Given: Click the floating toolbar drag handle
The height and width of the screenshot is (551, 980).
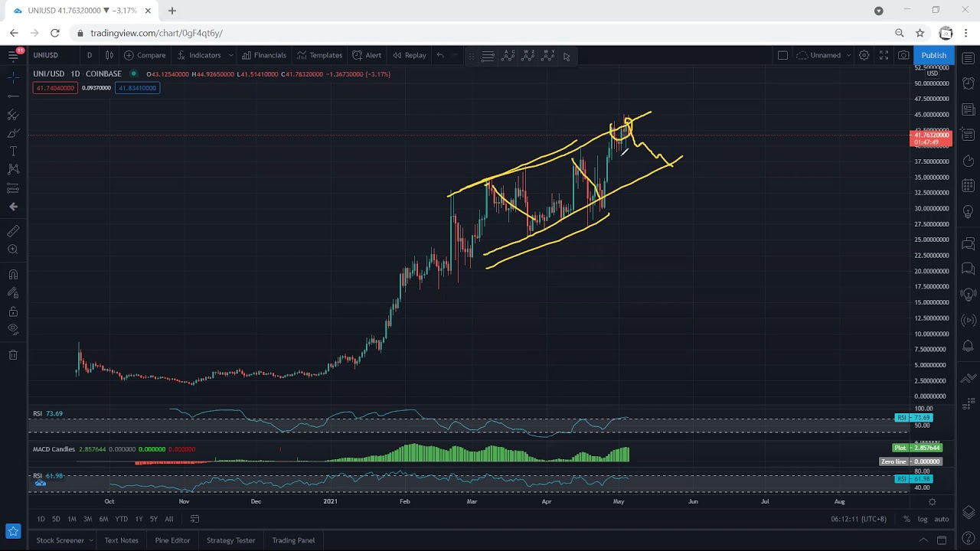Looking at the screenshot, I should 471,56.
